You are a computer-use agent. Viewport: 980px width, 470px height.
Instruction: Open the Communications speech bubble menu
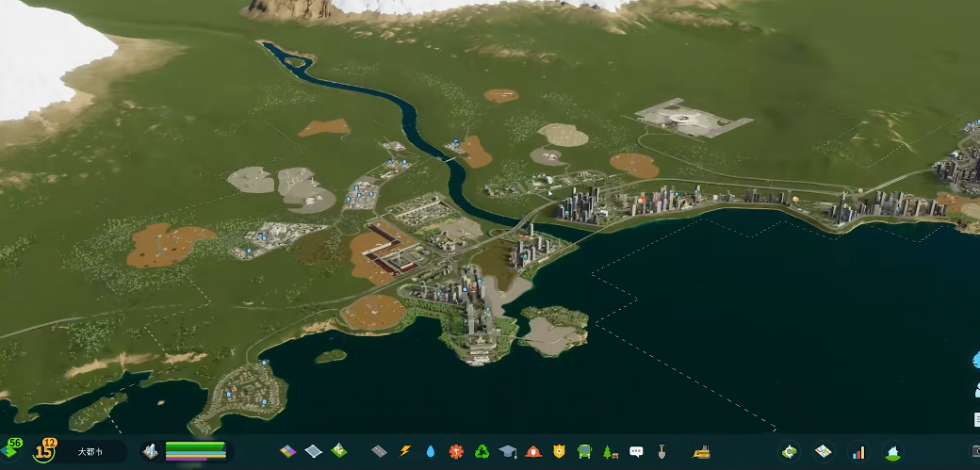(636, 451)
